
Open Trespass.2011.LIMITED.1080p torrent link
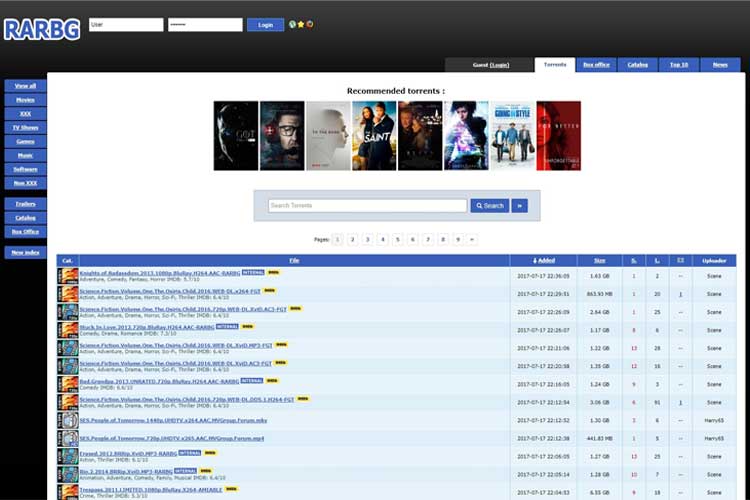click(151, 489)
